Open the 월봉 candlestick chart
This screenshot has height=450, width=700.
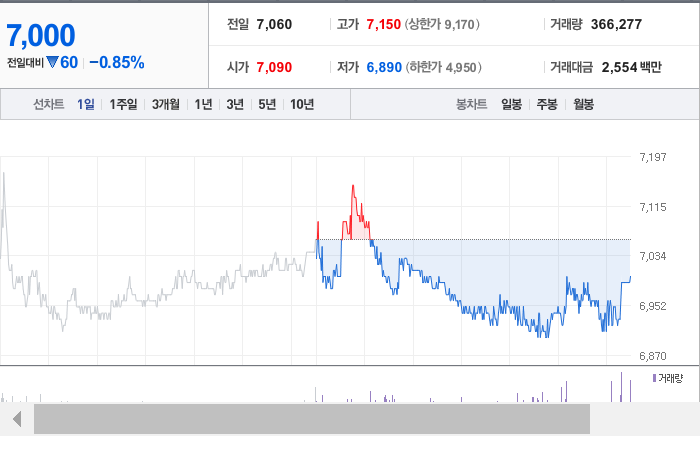583,104
